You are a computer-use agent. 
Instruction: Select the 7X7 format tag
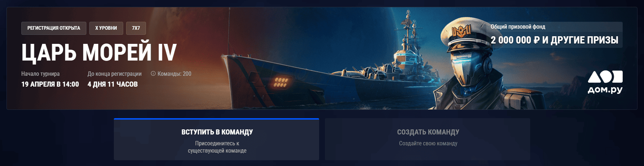tap(136, 28)
